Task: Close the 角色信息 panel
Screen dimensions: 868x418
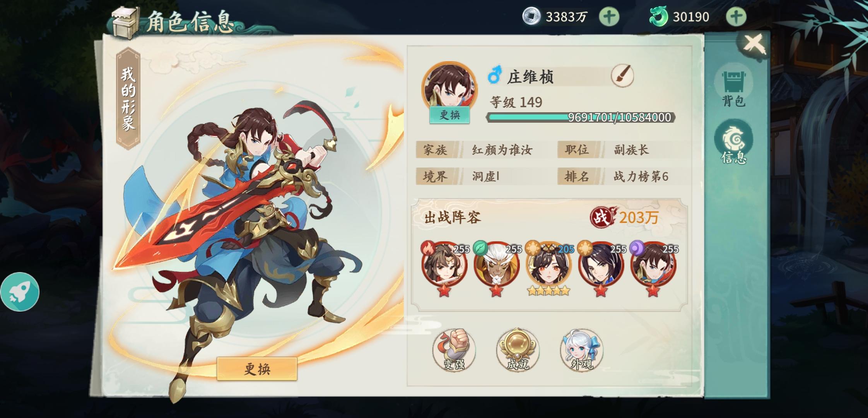Action: pos(754,44)
